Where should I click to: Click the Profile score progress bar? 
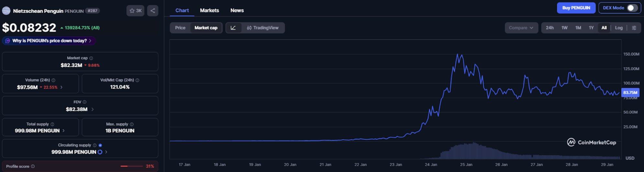(131, 166)
